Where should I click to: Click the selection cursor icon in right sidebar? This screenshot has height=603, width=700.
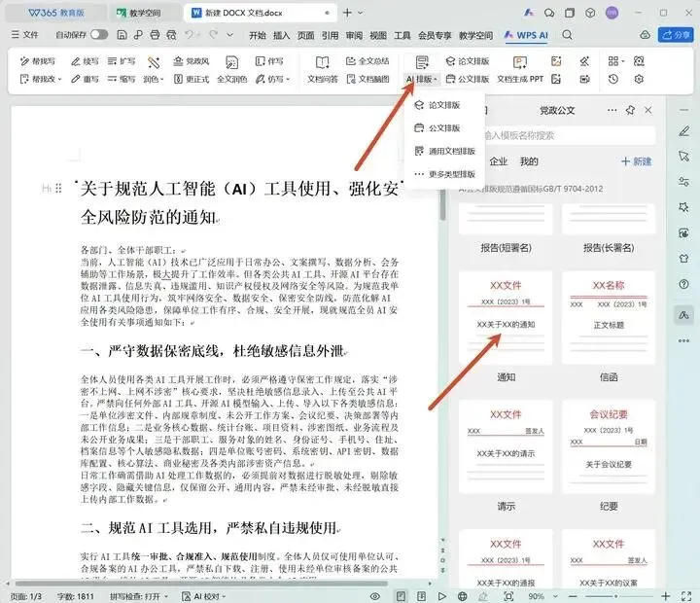pos(683,156)
